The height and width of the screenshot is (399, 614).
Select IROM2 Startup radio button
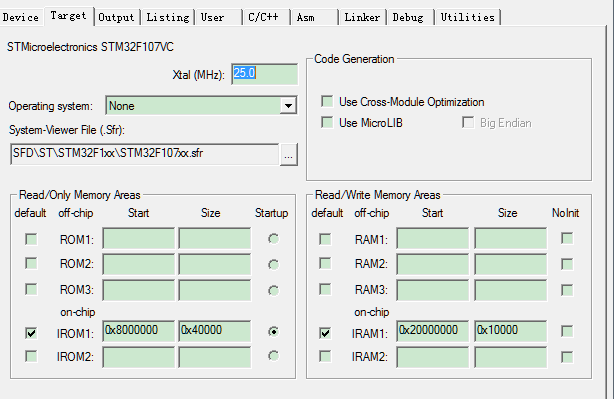[273, 356]
